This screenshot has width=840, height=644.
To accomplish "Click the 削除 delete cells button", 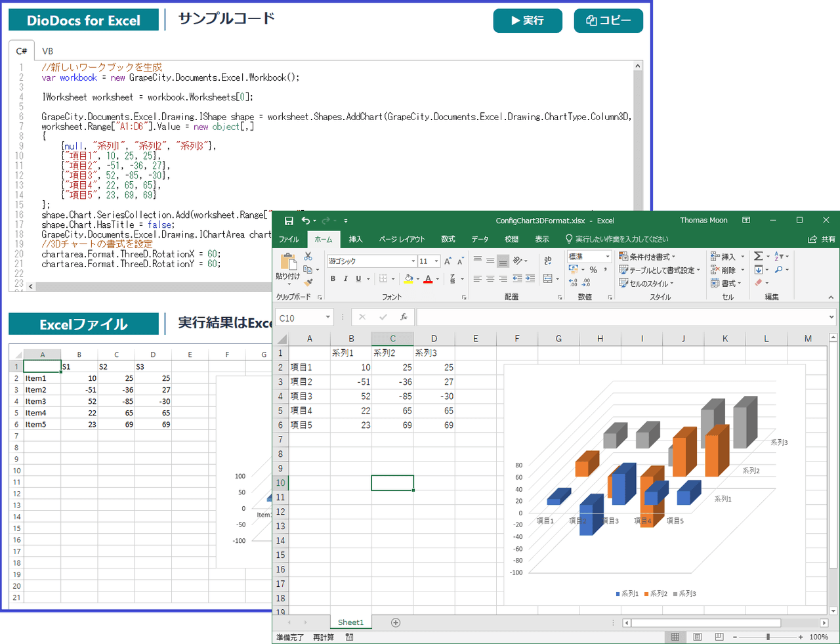I will click(727, 270).
